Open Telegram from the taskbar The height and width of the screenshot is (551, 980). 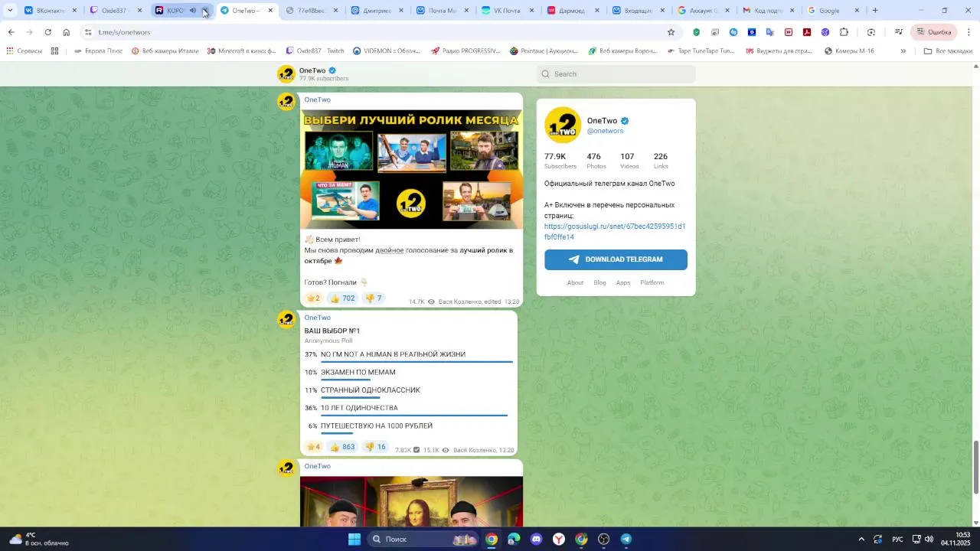click(626, 539)
